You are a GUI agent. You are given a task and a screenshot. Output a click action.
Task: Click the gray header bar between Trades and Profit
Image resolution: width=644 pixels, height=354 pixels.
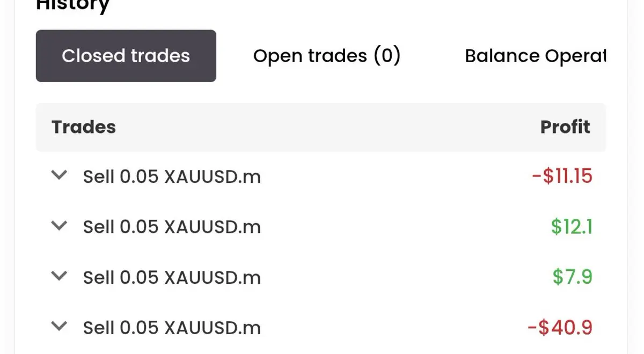pyautogui.click(x=321, y=127)
